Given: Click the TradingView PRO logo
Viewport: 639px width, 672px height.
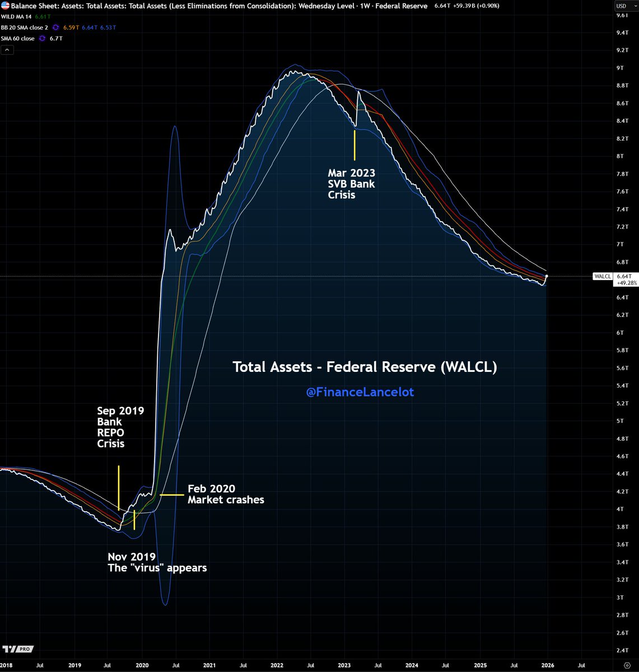Looking at the screenshot, I should coord(17,649).
